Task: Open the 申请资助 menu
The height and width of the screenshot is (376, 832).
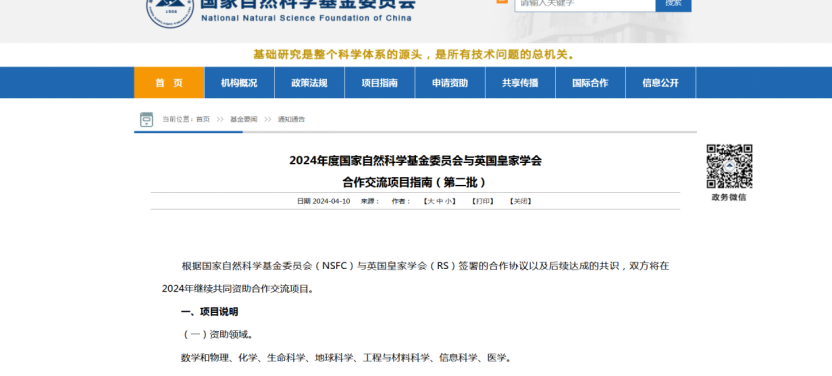Action: click(450, 83)
